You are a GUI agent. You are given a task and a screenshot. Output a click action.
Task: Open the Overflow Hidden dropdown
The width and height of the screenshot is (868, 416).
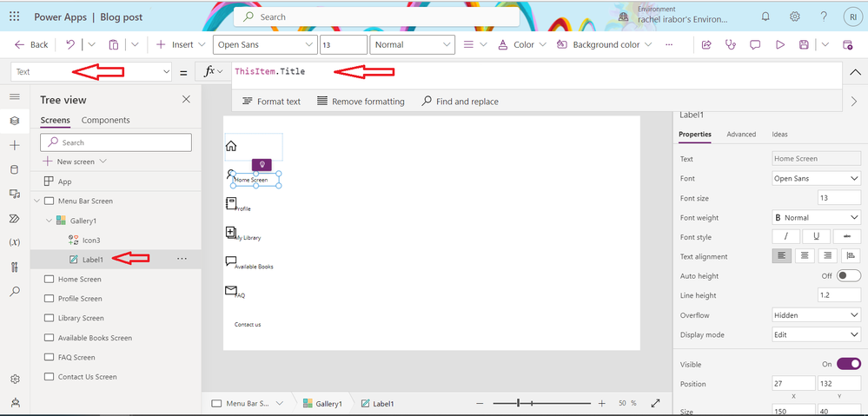[816, 314]
